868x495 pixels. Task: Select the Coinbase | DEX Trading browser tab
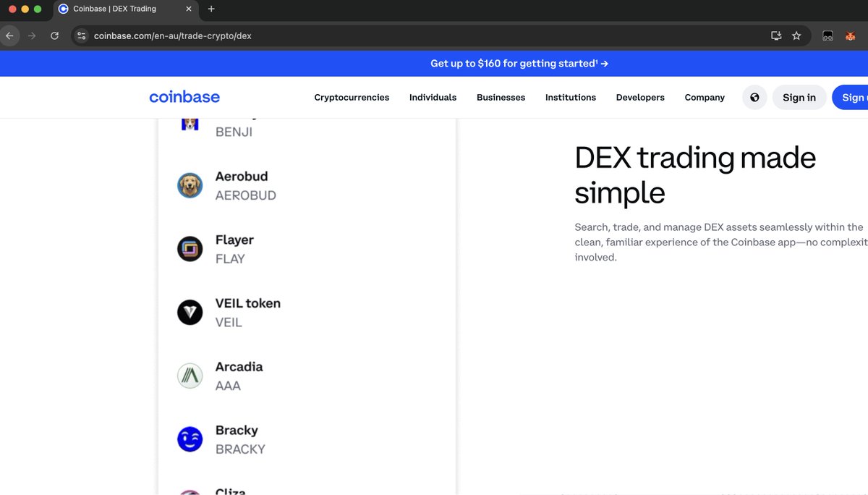(x=126, y=9)
